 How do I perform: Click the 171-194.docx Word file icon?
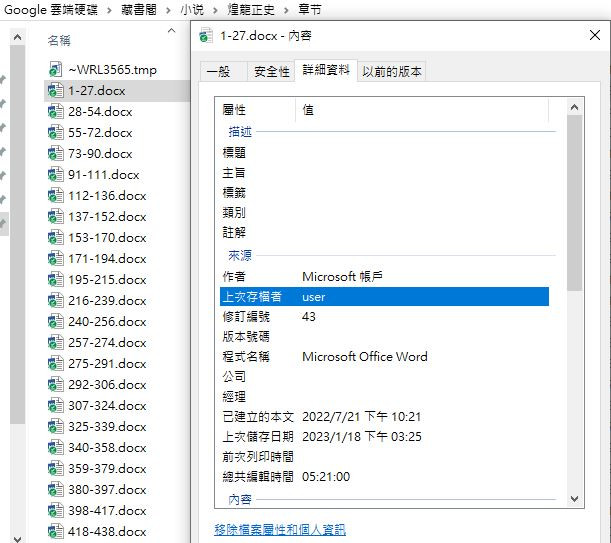point(56,259)
